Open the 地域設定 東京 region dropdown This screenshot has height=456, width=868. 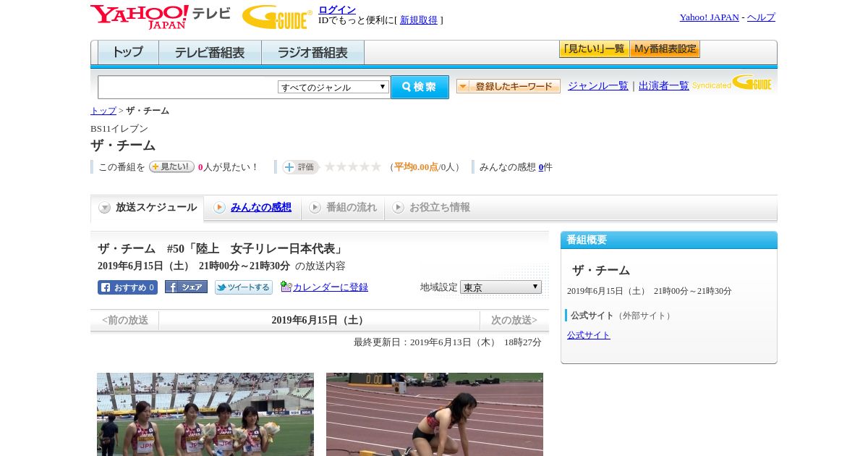point(501,287)
